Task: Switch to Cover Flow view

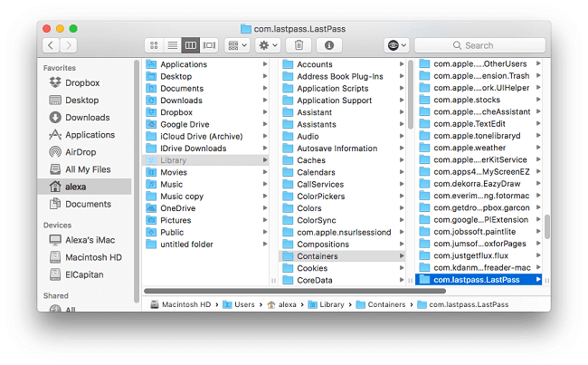Action: [x=209, y=45]
